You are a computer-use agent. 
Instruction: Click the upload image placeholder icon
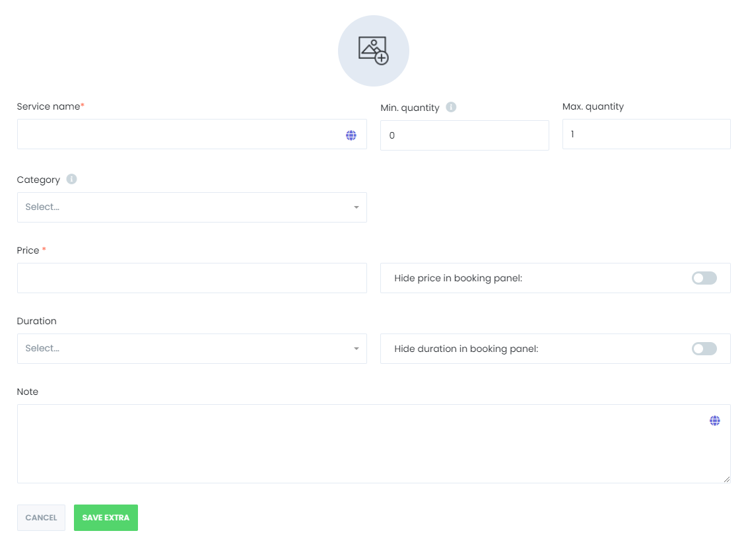tap(374, 51)
